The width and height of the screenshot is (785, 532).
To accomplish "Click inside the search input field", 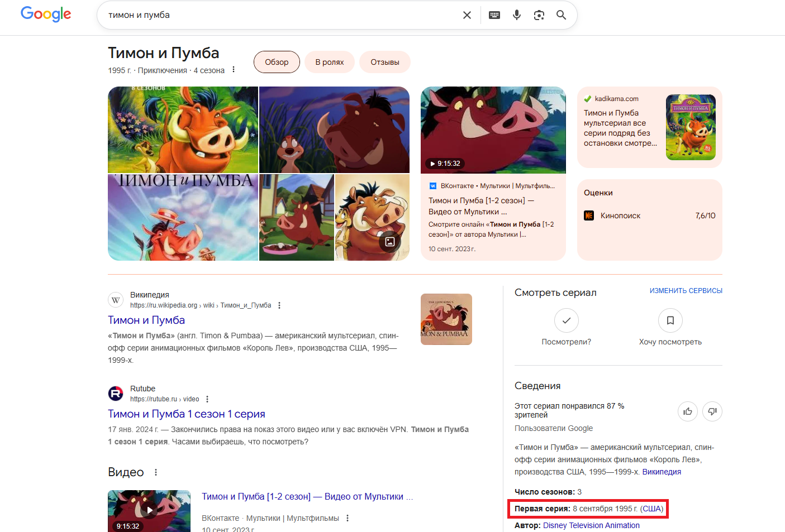I will point(279,15).
